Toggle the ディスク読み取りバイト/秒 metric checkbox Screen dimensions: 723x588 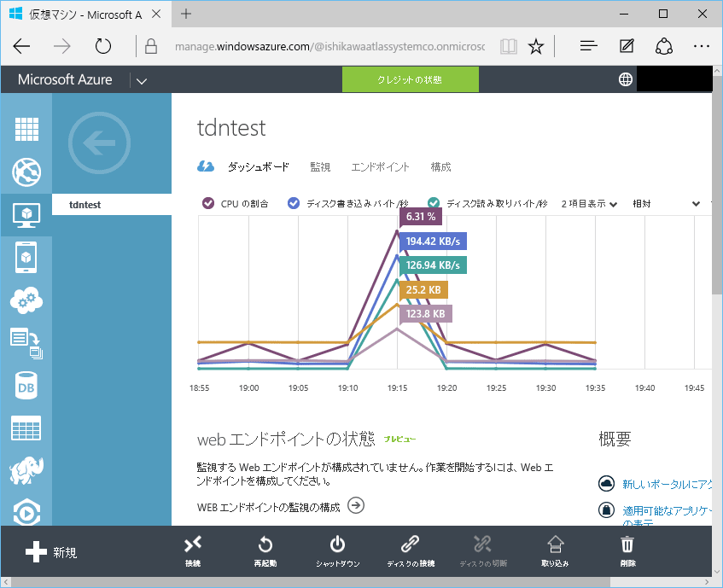(434, 203)
